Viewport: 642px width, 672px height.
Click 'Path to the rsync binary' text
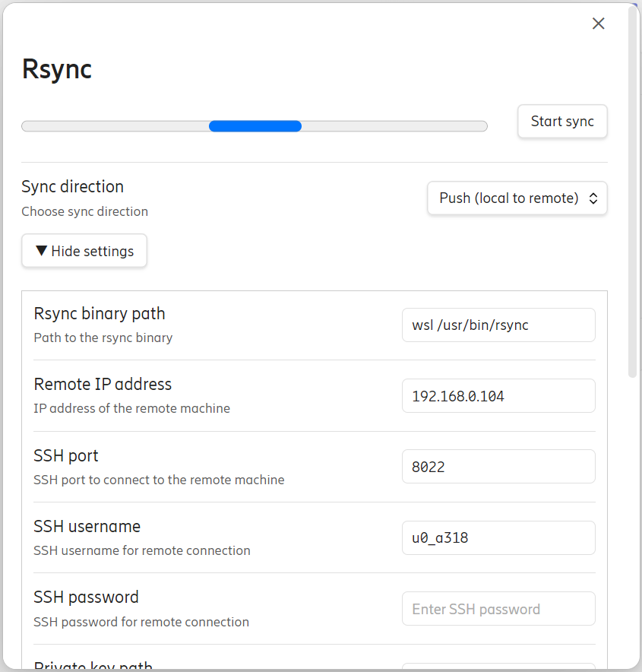click(x=103, y=338)
